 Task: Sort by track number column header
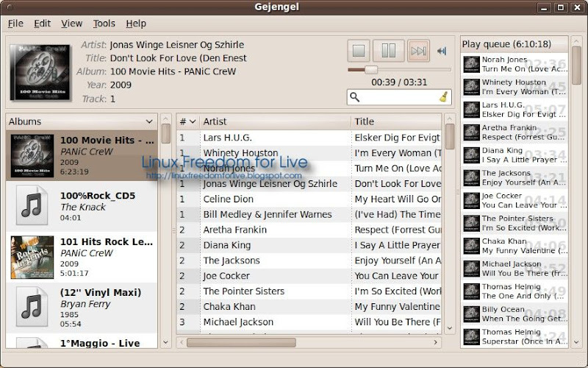pyautogui.click(x=187, y=121)
